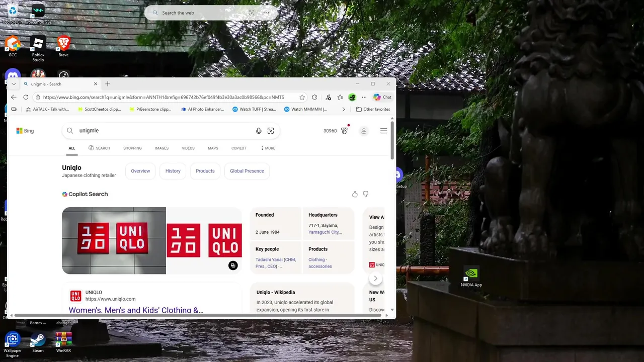Click the Bing logo
Image resolution: width=644 pixels, height=362 pixels.
click(x=25, y=131)
